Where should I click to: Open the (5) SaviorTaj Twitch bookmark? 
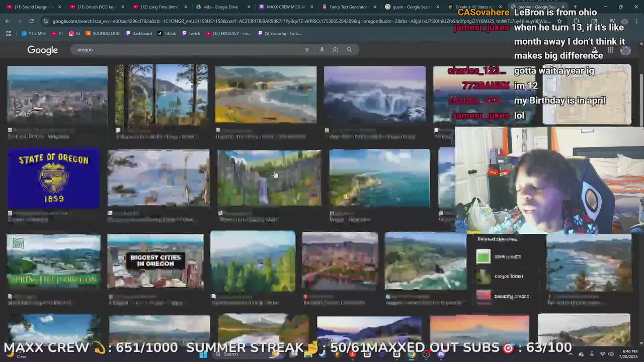[279, 33]
